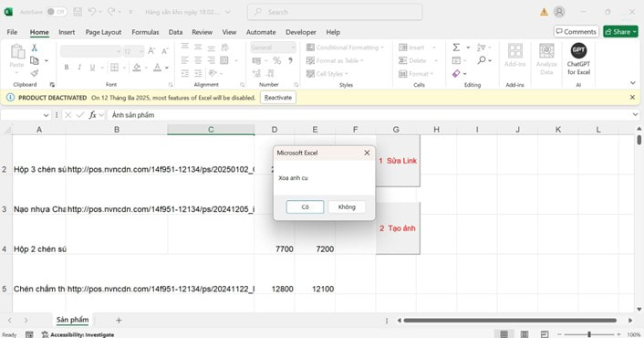The width and height of the screenshot is (644, 338).
Task: Click the Wrap Text icon
Action: [225, 48]
